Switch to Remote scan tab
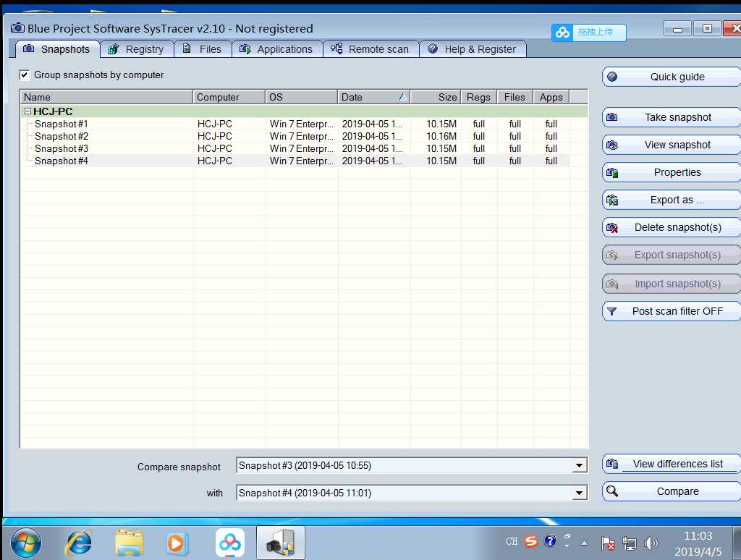 tap(371, 49)
